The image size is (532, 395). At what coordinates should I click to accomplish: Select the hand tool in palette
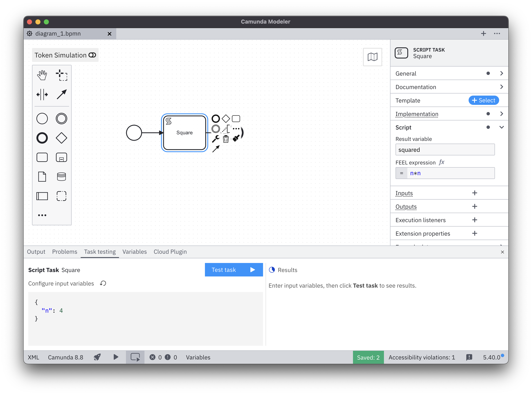pyautogui.click(x=42, y=75)
